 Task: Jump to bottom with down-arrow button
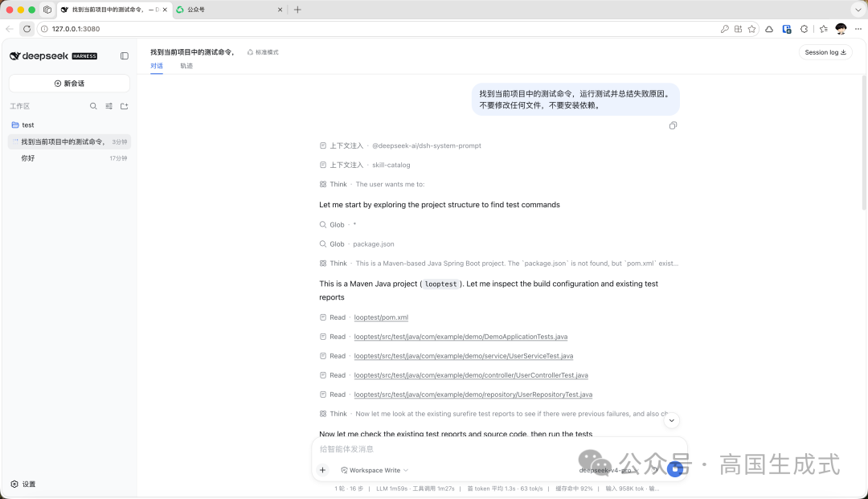[671, 420]
